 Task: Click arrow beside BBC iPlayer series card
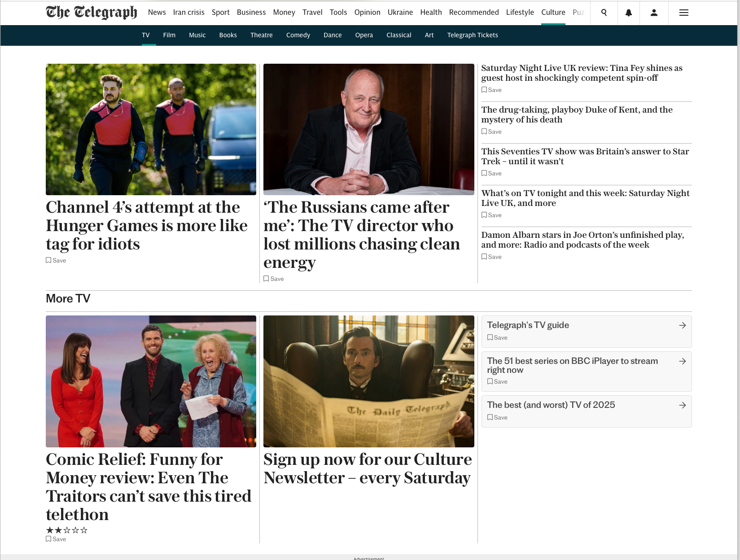683,361
